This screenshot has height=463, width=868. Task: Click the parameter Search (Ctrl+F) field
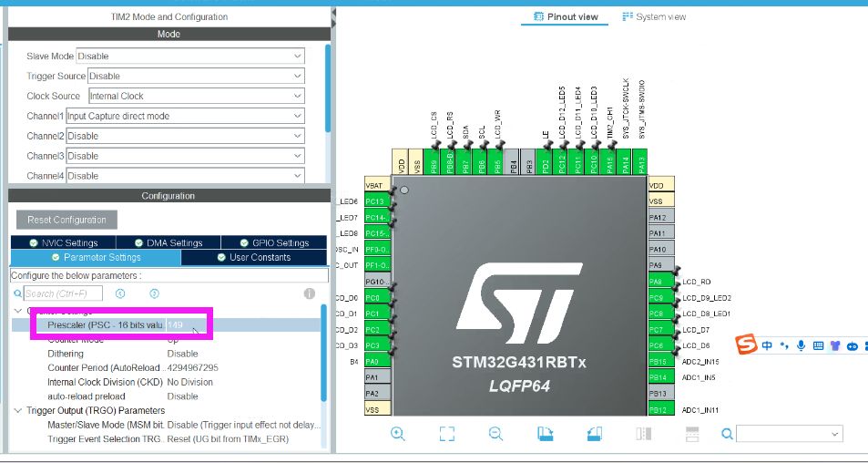(x=62, y=293)
